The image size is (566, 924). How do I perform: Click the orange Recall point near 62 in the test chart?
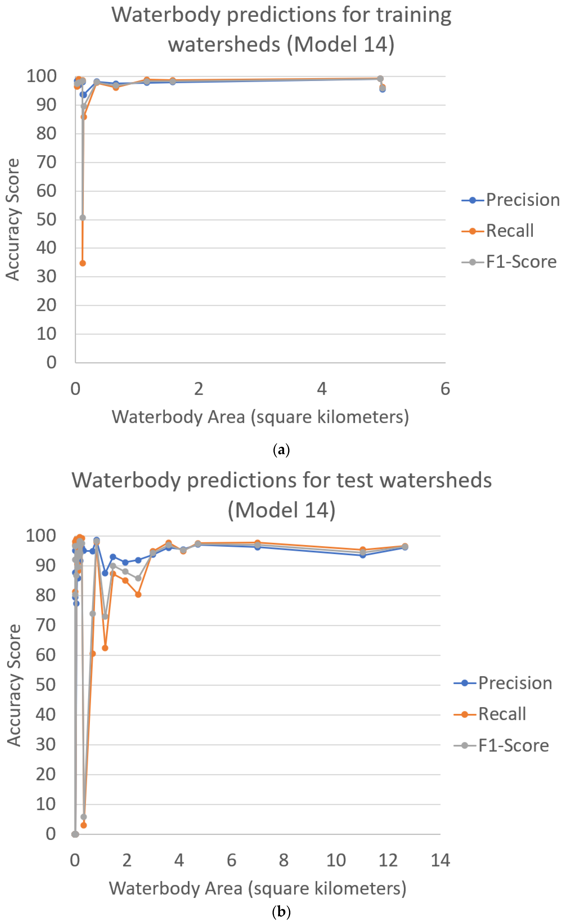coord(105,648)
